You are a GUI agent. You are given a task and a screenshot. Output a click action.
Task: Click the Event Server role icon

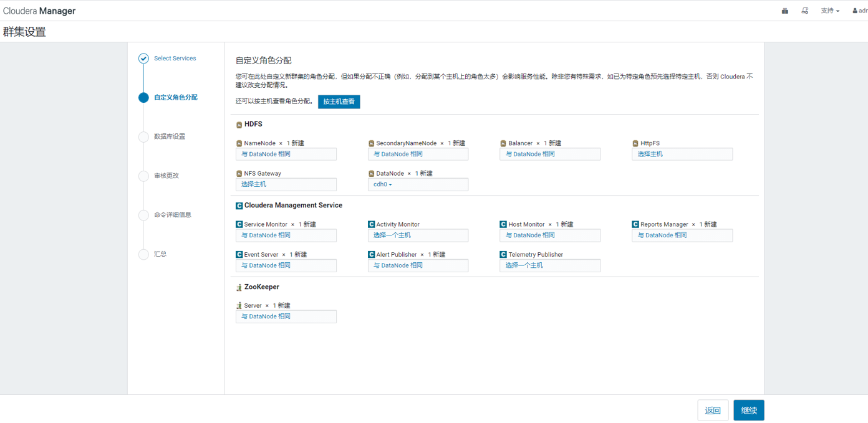click(x=239, y=255)
